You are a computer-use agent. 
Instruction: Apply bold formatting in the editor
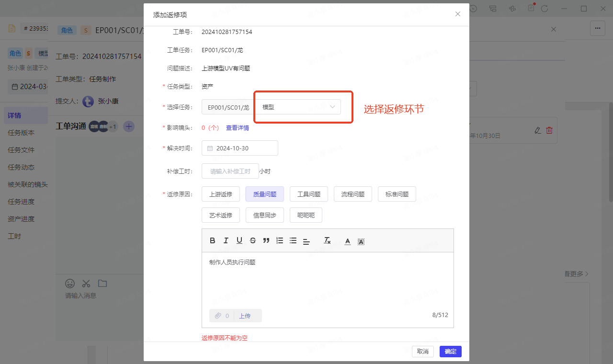(x=213, y=240)
